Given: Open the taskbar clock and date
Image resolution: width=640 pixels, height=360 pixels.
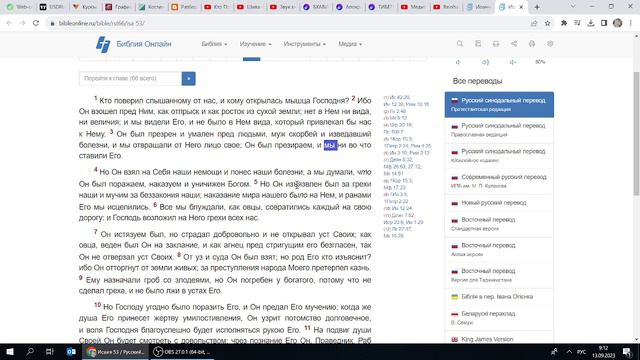Looking at the screenshot, I should click(603, 351).
